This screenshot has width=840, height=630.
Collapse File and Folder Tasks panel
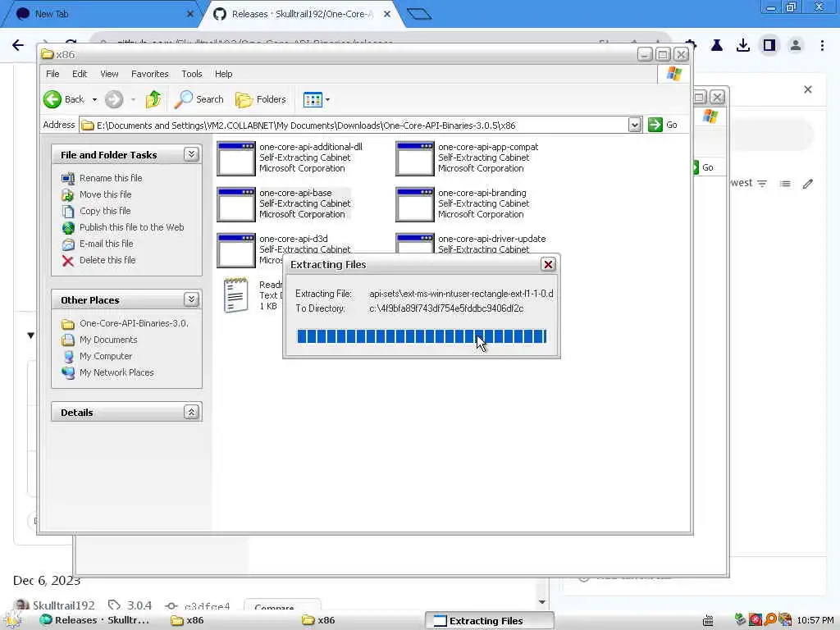coord(191,154)
